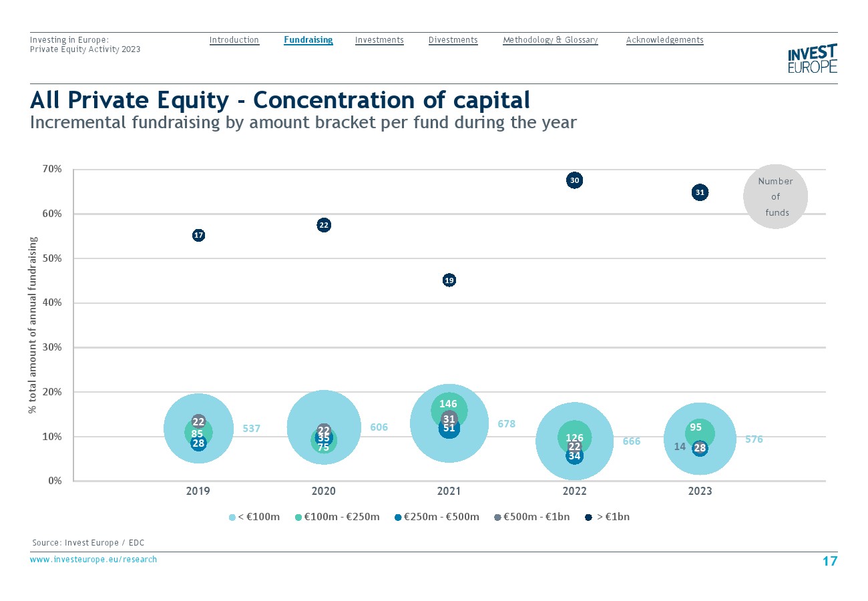Click the green €100m - €250m legend dot

coord(299,517)
